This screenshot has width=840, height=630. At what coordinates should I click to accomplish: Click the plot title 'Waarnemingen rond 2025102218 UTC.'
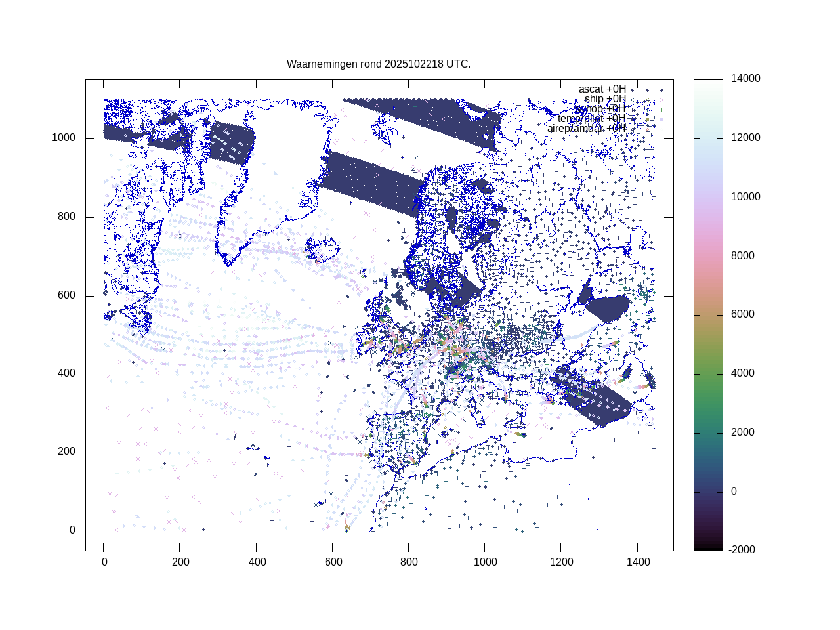click(379, 64)
